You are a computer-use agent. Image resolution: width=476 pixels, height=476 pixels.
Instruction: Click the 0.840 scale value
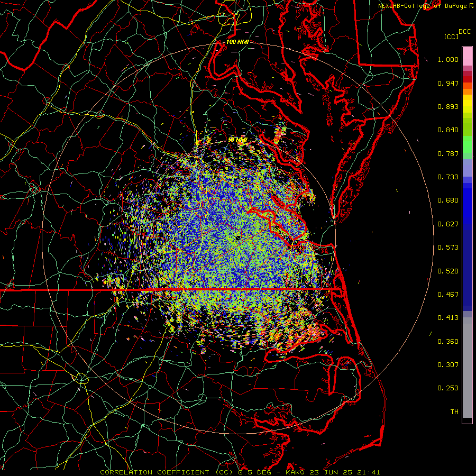(448, 130)
